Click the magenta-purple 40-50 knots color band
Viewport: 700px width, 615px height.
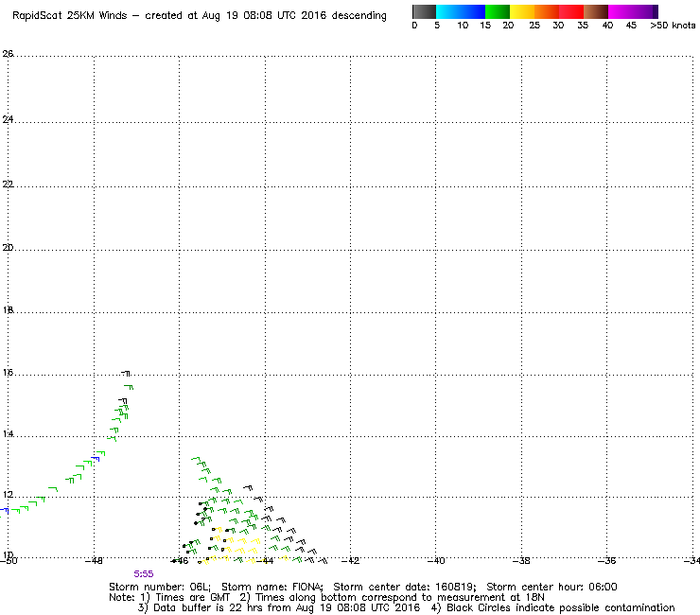tap(633, 11)
